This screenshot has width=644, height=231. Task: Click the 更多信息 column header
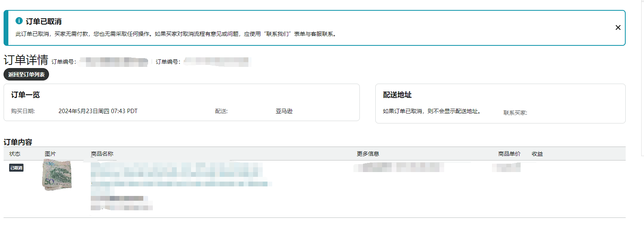pyautogui.click(x=368, y=154)
